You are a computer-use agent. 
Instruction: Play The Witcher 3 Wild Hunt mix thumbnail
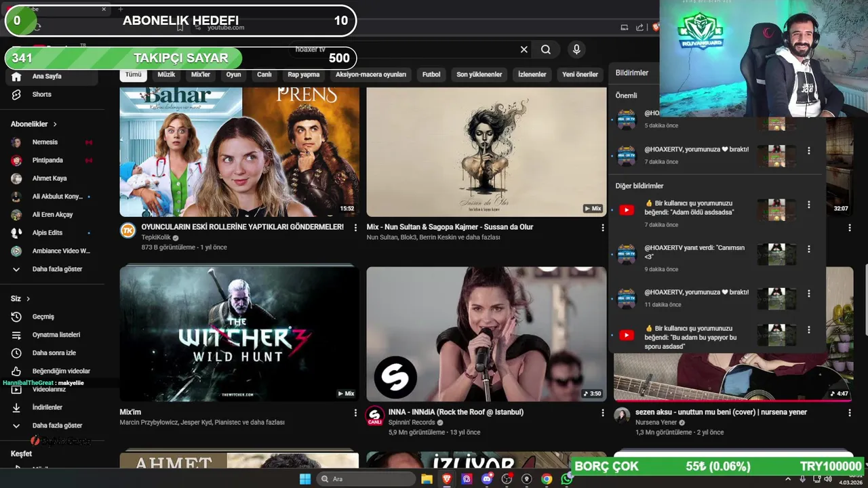click(x=239, y=333)
